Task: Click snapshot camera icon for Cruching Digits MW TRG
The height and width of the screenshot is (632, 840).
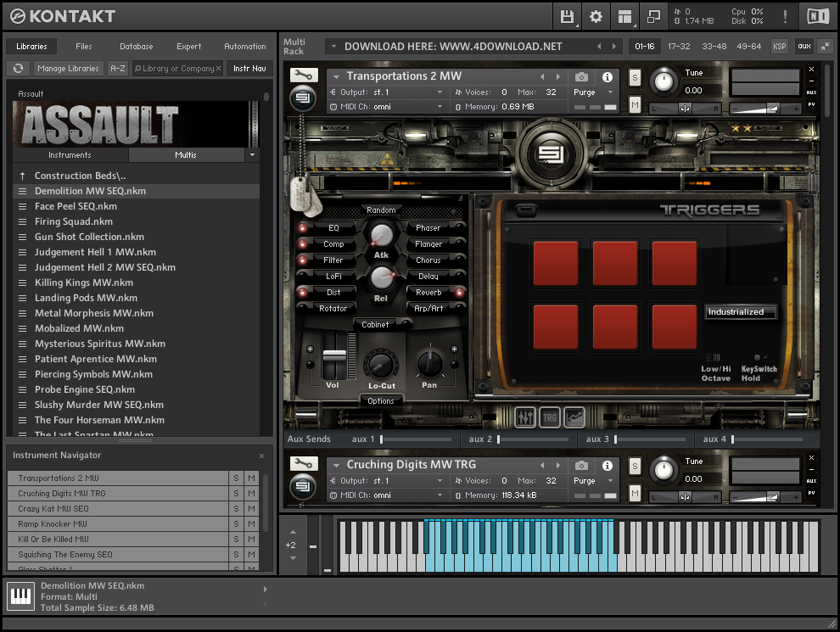Action: click(581, 466)
